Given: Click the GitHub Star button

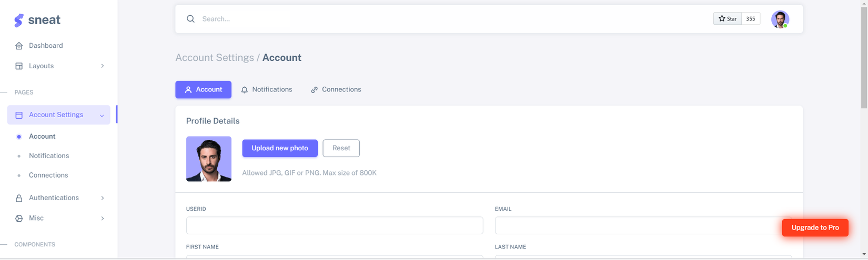Looking at the screenshot, I should [728, 19].
